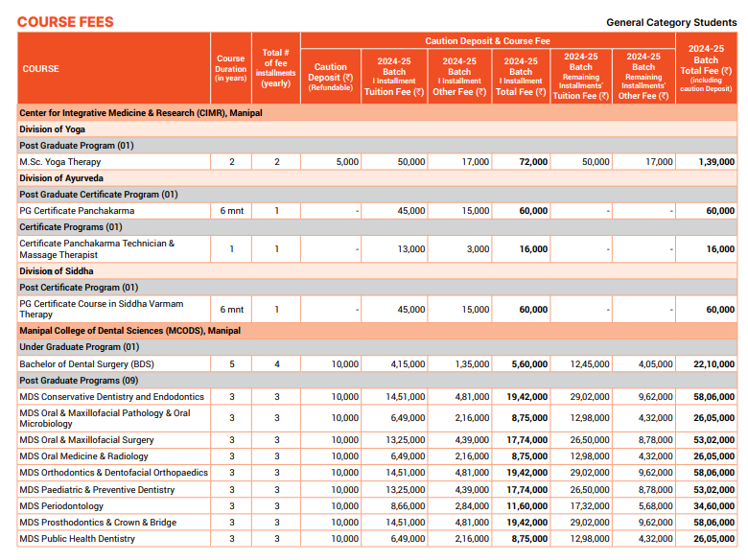Click 17,74,000 installment total for Paediatric Dentistry
The image size is (748, 560).
click(x=527, y=490)
